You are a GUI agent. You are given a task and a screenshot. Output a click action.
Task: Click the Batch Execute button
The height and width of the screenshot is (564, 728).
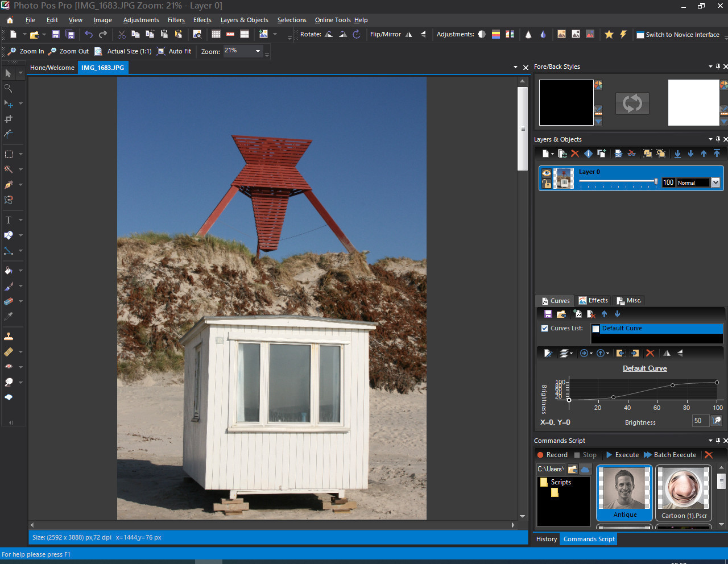tap(670, 455)
